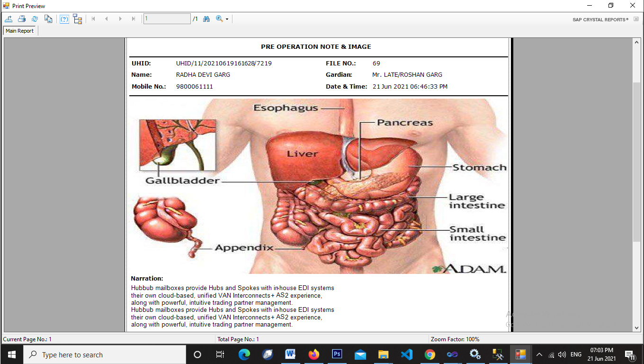Open Cortana from the taskbar

click(197, 355)
